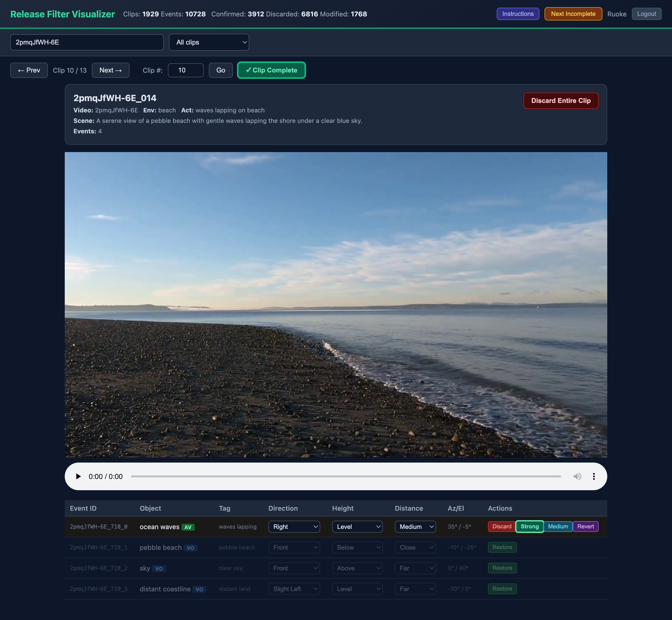Discard the ocean waves event
This screenshot has width=672, height=620.
(x=502, y=526)
